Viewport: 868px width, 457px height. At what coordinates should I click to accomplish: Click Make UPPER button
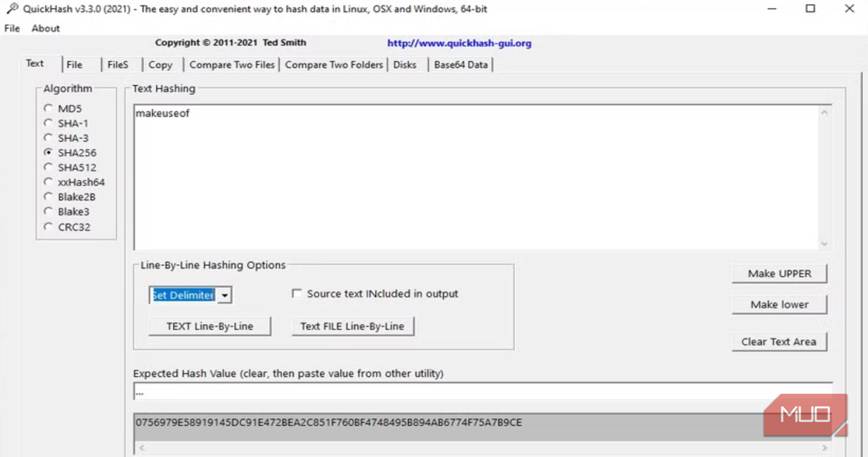(x=780, y=274)
